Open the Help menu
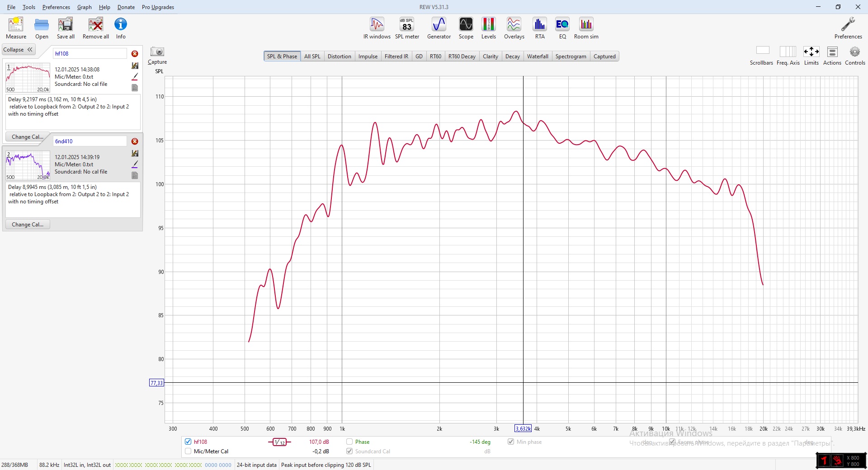 (104, 7)
